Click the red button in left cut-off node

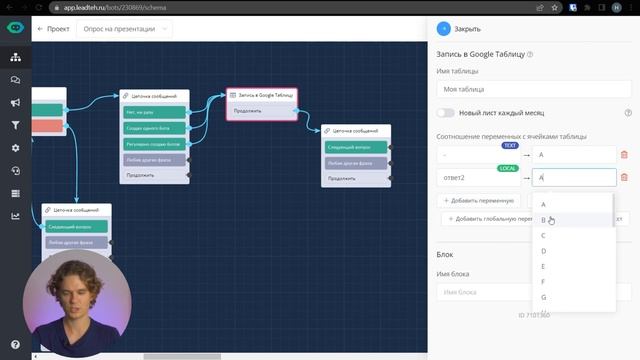(47, 126)
